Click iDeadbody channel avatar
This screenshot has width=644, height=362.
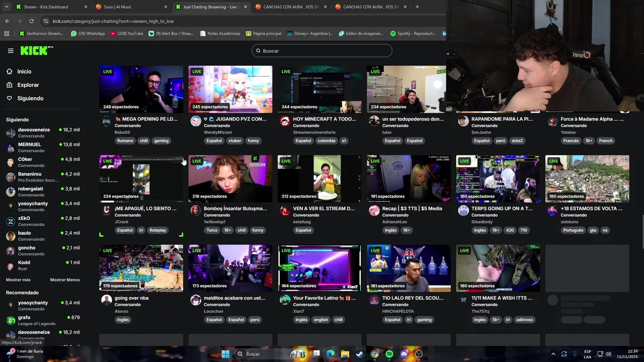pyautogui.click(x=463, y=211)
